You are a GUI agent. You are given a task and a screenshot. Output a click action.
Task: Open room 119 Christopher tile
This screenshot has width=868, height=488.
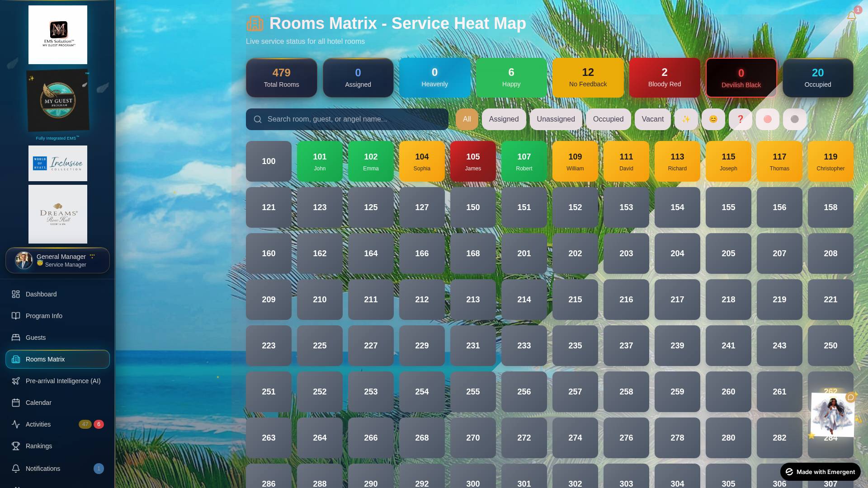(830, 161)
